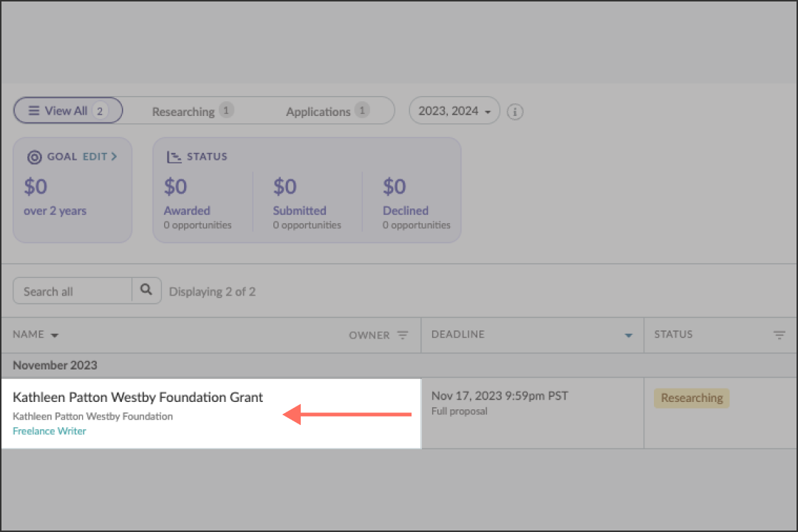Open the Freelance Writer link
This screenshot has height=532, width=798.
pyautogui.click(x=50, y=431)
